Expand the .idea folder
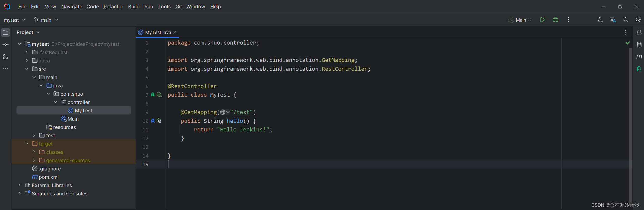Screen dimensions: 644x210 tap(27, 60)
